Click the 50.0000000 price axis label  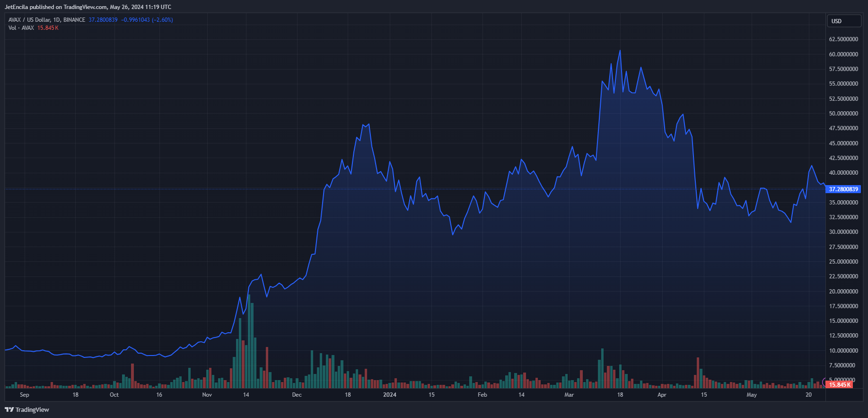(x=843, y=114)
